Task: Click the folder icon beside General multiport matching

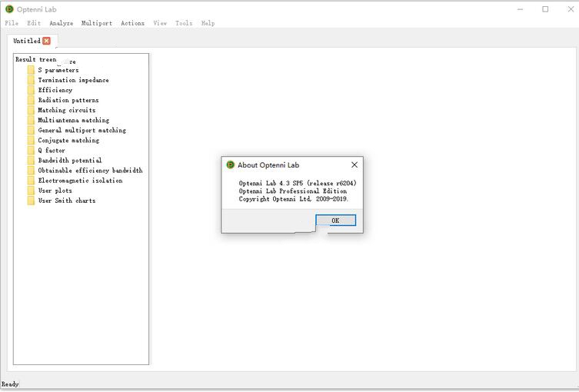Action: pyautogui.click(x=31, y=130)
